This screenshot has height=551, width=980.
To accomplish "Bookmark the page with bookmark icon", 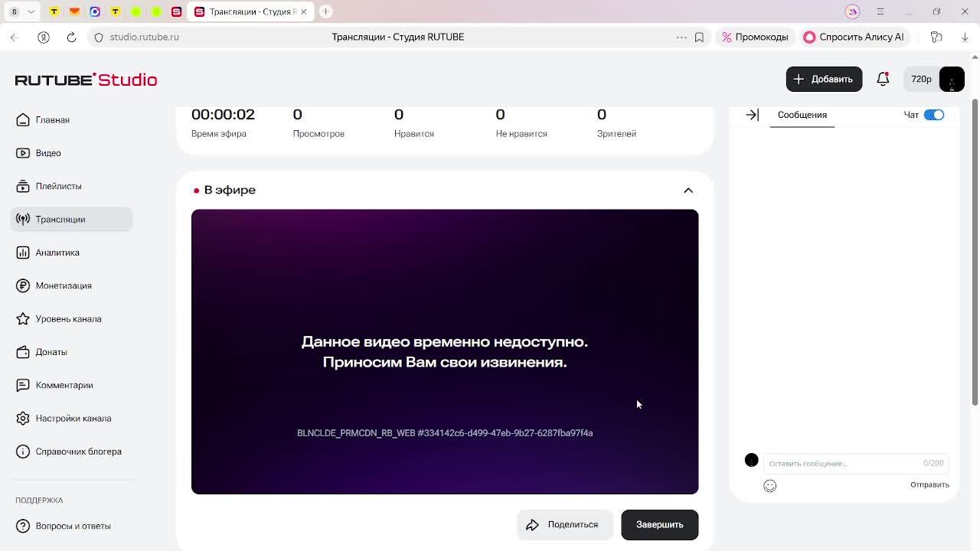I will point(699,37).
